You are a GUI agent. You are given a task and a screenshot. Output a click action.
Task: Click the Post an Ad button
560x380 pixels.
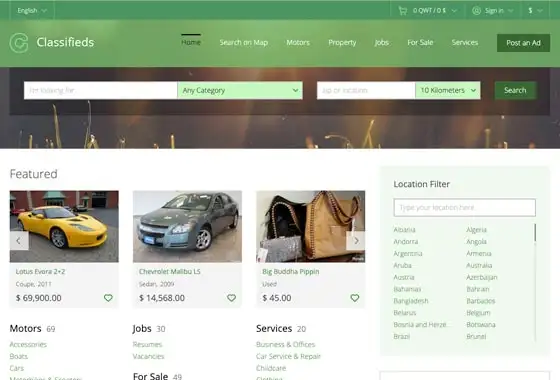[523, 43]
